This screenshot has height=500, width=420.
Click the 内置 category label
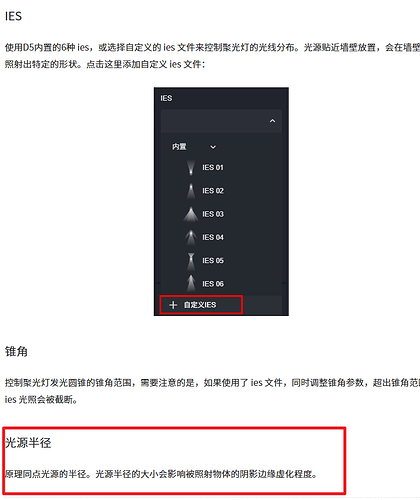click(179, 147)
